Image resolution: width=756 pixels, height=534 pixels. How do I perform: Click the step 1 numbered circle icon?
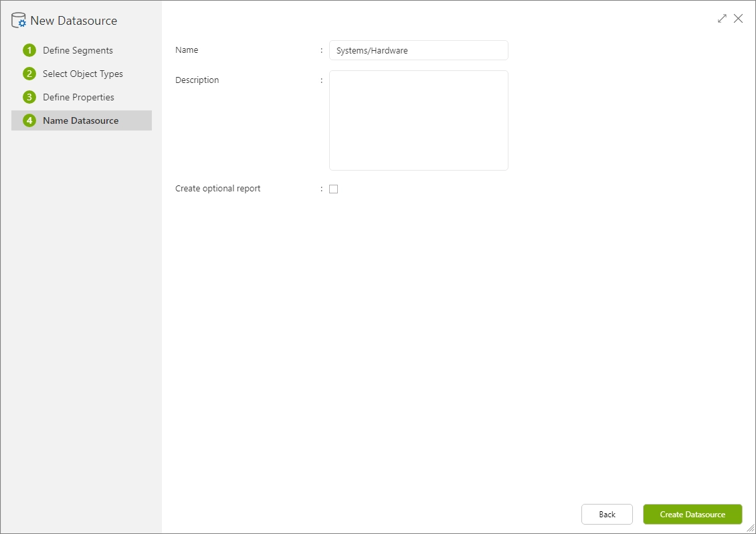point(29,50)
